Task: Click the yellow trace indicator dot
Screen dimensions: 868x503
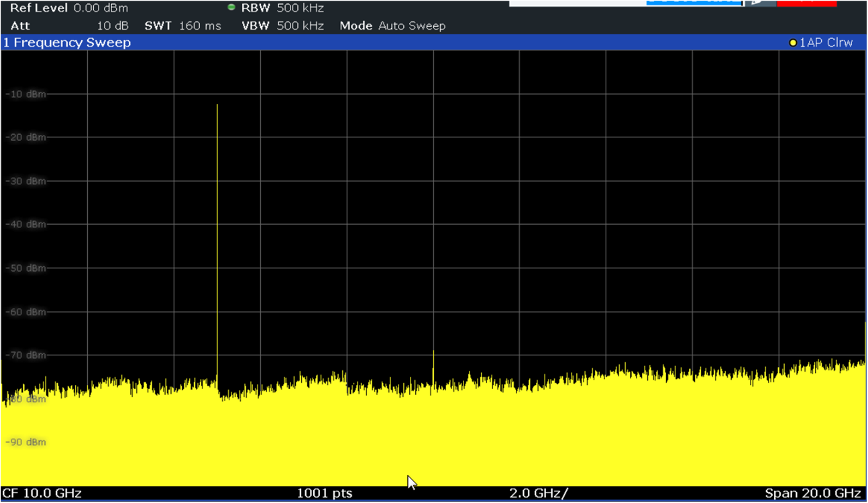Action: coord(794,42)
